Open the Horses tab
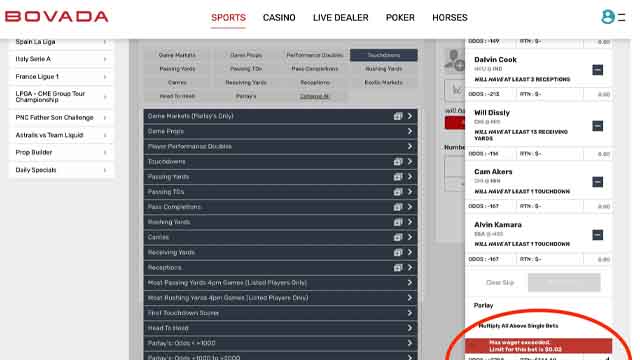This screenshot has height=360, width=640. [x=450, y=18]
